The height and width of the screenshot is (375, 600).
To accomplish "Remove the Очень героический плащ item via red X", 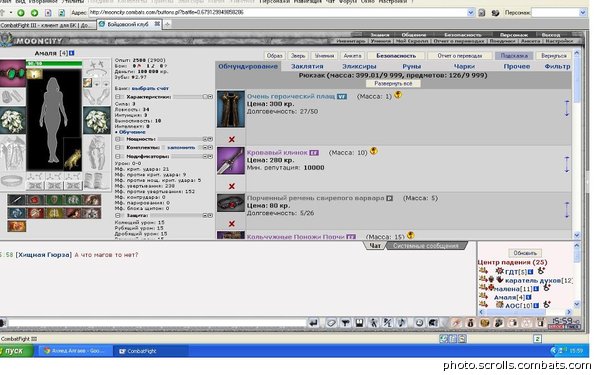I will click(232, 139).
